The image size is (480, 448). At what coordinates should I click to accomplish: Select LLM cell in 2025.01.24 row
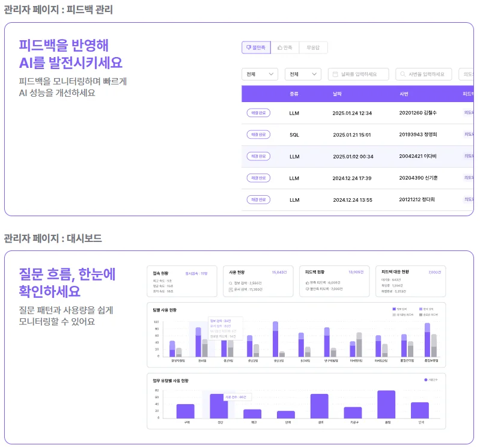click(294, 114)
